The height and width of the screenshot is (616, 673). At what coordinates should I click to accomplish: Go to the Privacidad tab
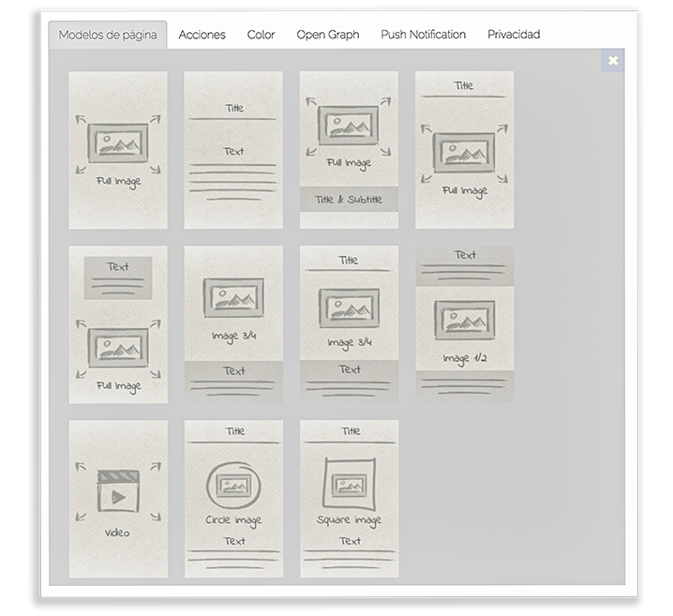point(514,35)
